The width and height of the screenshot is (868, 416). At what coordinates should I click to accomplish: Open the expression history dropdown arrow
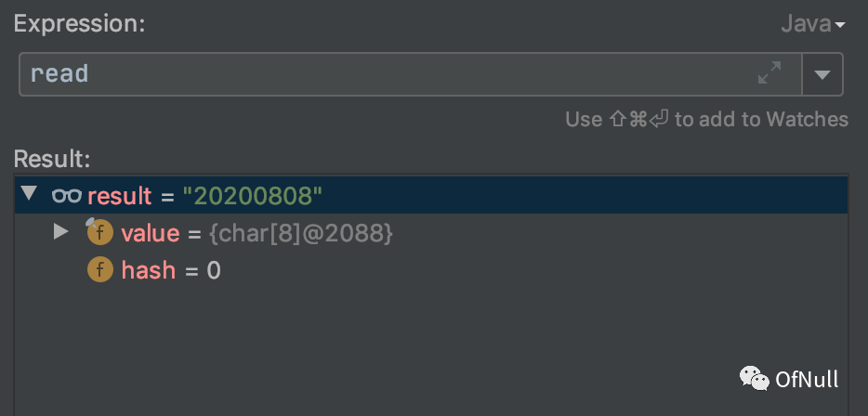[x=822, y=74]
